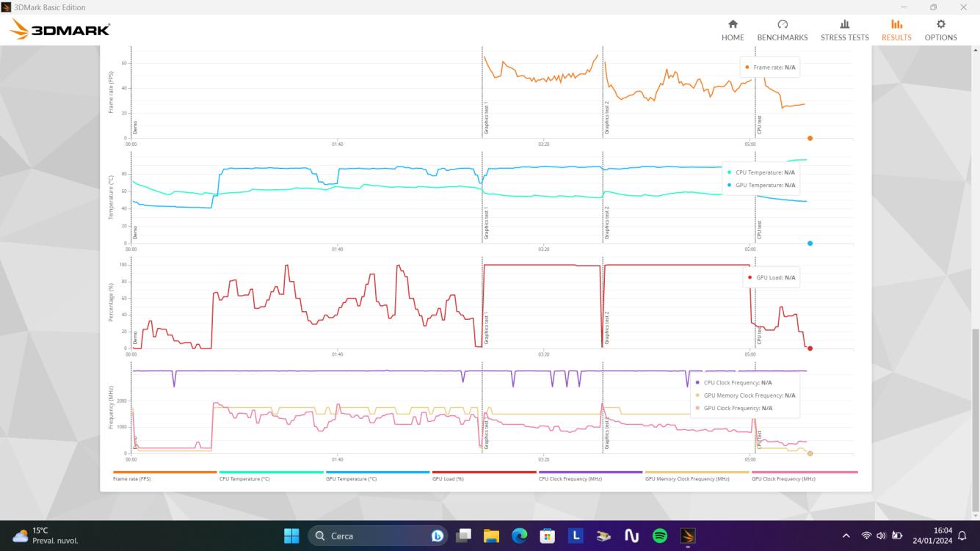Open the OPTIONS gear page
The image size is (980, 551).
click(940, 30)
